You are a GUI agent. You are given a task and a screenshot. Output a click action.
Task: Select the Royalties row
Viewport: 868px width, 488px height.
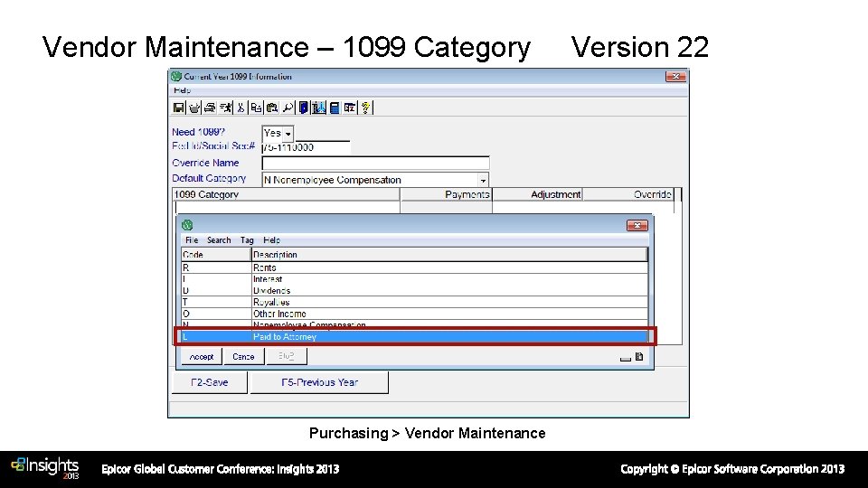click(x=414, y=302)
